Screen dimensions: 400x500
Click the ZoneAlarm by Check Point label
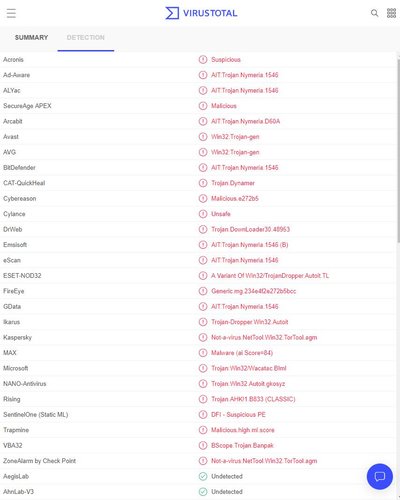click(39, 461)
